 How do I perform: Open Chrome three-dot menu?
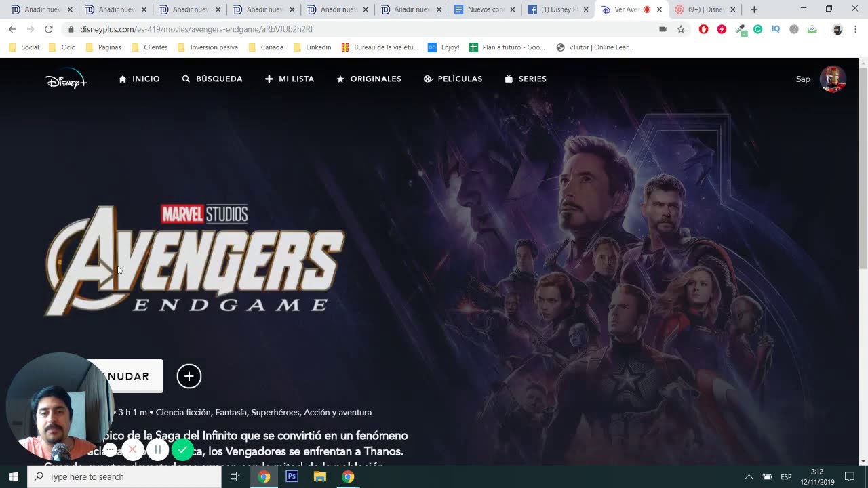[856, 29]
